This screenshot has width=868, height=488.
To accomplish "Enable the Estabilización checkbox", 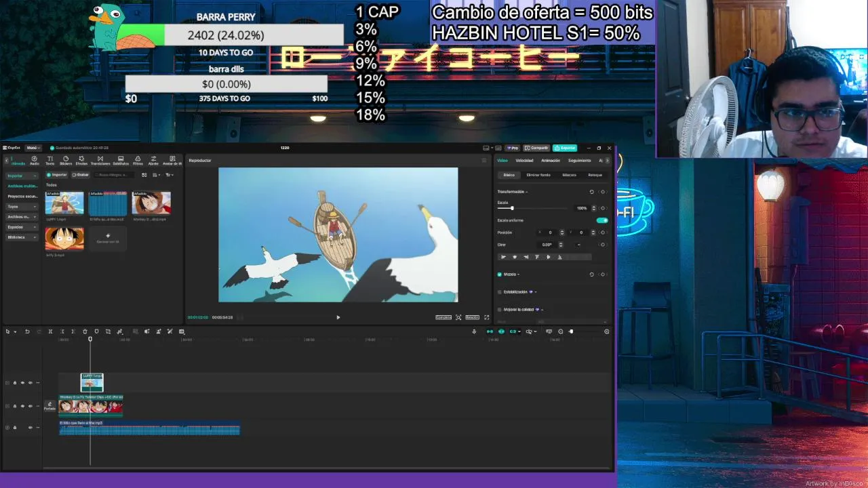I will (x=500, y=292).
